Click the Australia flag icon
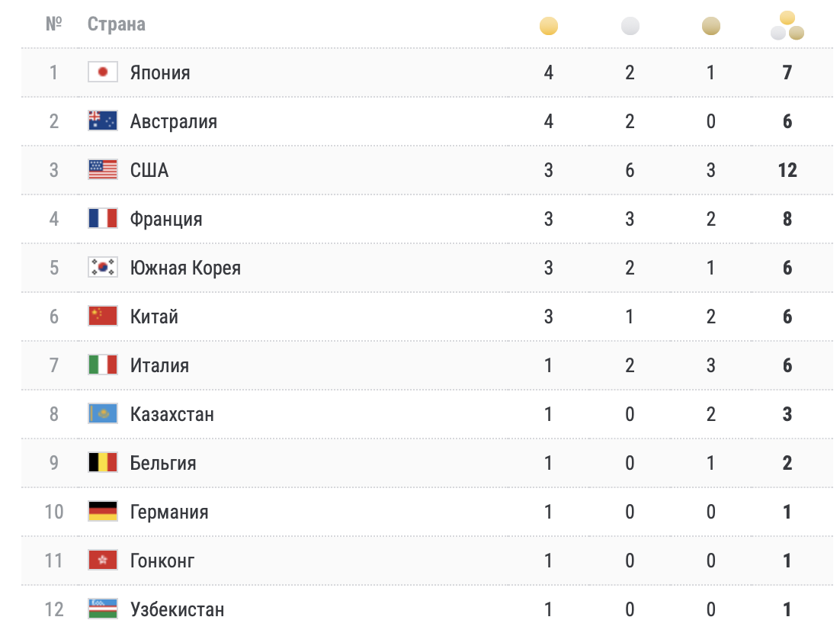 103,121
